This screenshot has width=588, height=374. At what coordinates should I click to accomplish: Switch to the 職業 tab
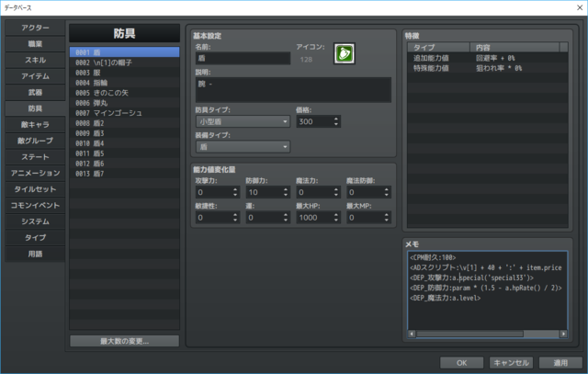[x=35, y=44]
